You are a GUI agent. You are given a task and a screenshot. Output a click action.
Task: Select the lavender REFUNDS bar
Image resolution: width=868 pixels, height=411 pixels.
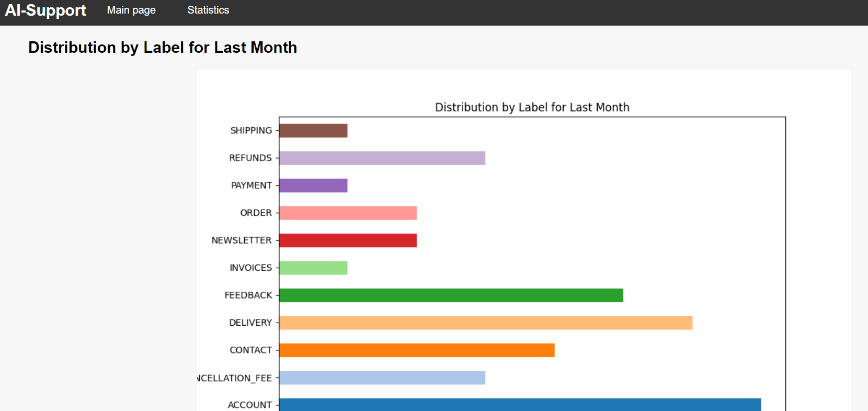tap(382, 158)
